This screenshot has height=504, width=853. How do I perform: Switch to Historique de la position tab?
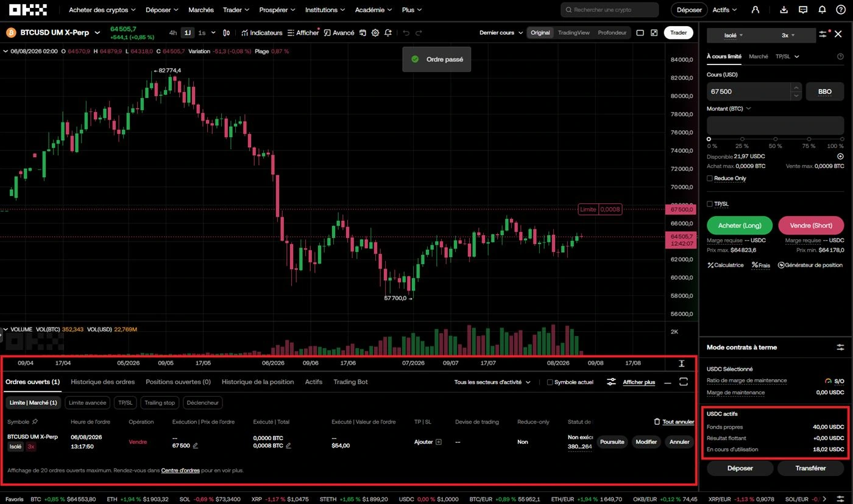(x=258, y=382)
